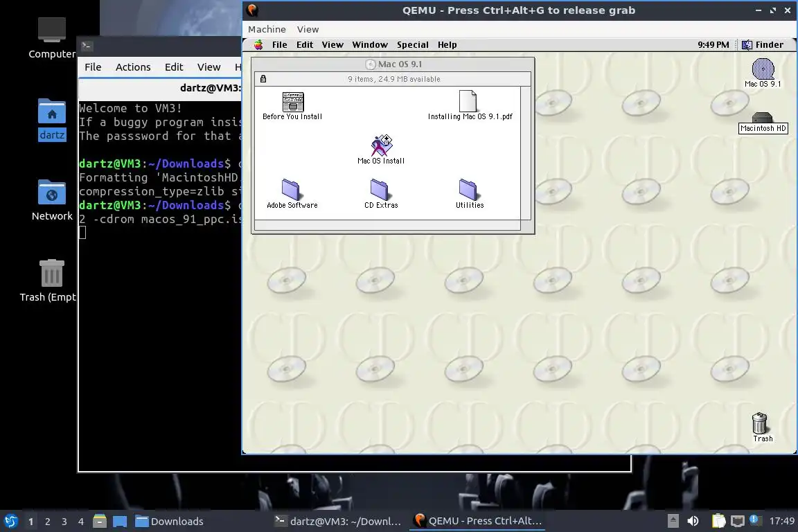This screenshot has height=532, width=798.
Task: Click the show desktop icon in taskbar
Action: coord(120,522)
